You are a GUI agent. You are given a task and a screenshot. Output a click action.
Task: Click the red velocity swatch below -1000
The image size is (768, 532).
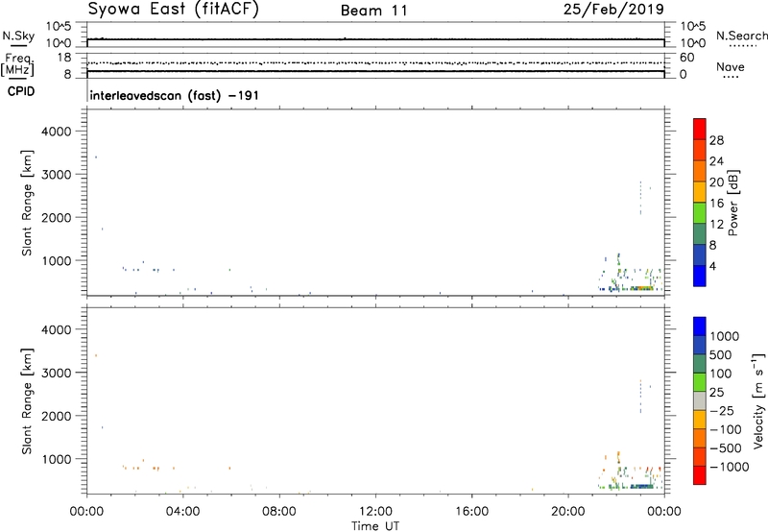point(700,475)
